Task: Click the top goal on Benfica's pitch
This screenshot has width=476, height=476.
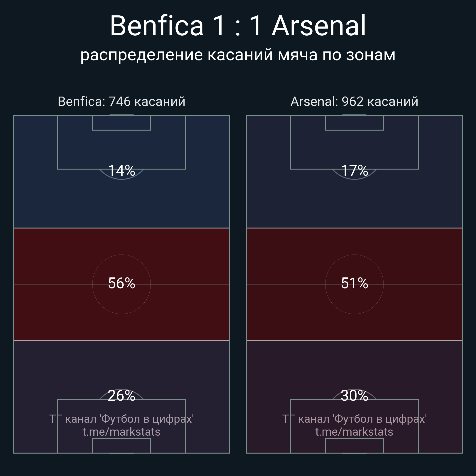Action: [x=121, y=115]
